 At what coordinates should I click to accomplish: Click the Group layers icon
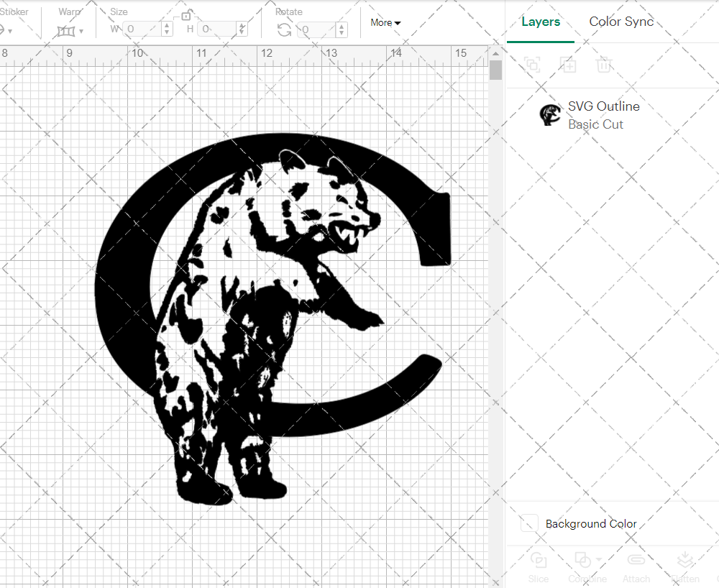(x=532, y=65)
